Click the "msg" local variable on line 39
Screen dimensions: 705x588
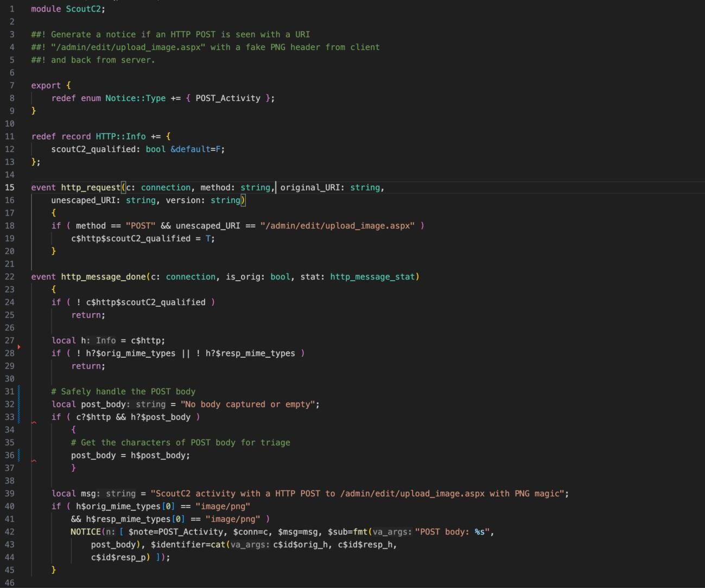[x=88, y=494]
